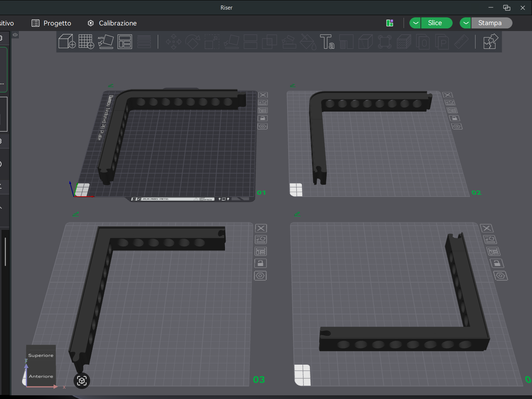Click the Variable layer height lines icon
Viewport: 532px width, 399px height.
point(144,41)
